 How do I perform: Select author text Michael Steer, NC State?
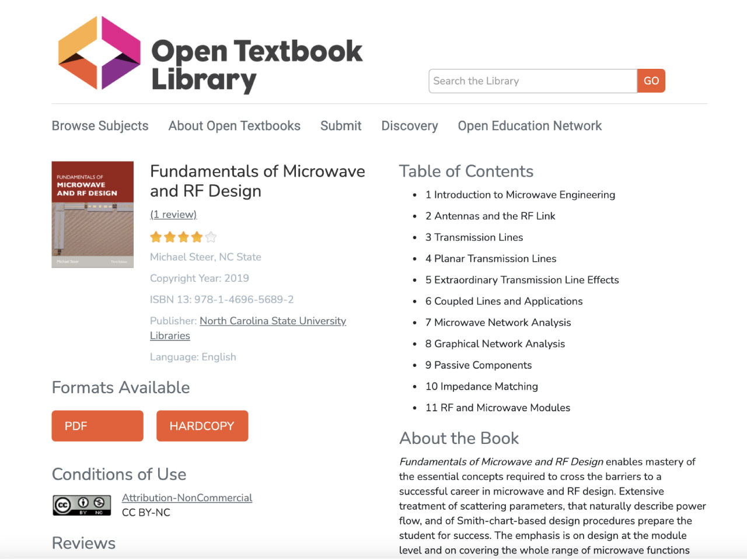pyautogui.click(x=205, y=257)
